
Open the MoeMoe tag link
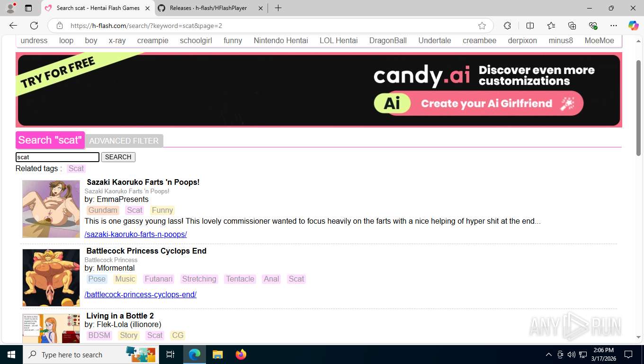tap(599, 41)
